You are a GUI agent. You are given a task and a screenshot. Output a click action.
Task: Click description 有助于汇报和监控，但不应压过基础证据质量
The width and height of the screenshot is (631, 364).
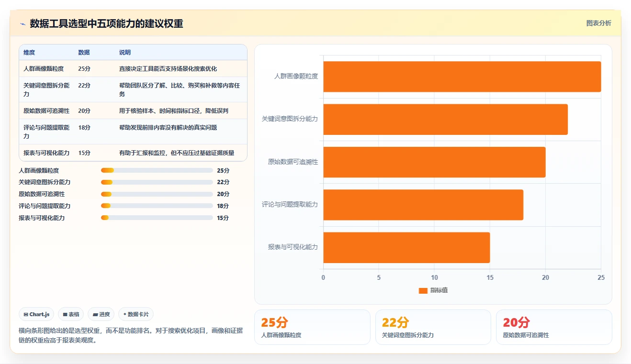pos(177,153)
